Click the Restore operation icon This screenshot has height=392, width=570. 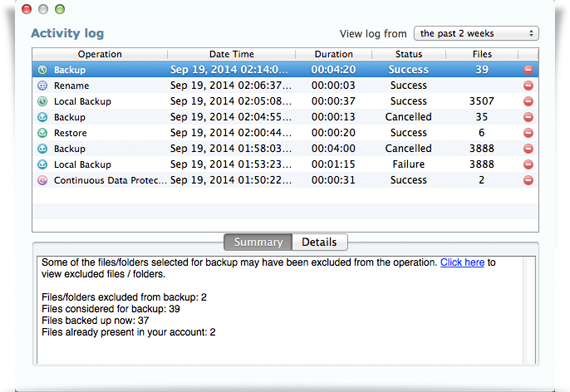[x=43, y=133]
